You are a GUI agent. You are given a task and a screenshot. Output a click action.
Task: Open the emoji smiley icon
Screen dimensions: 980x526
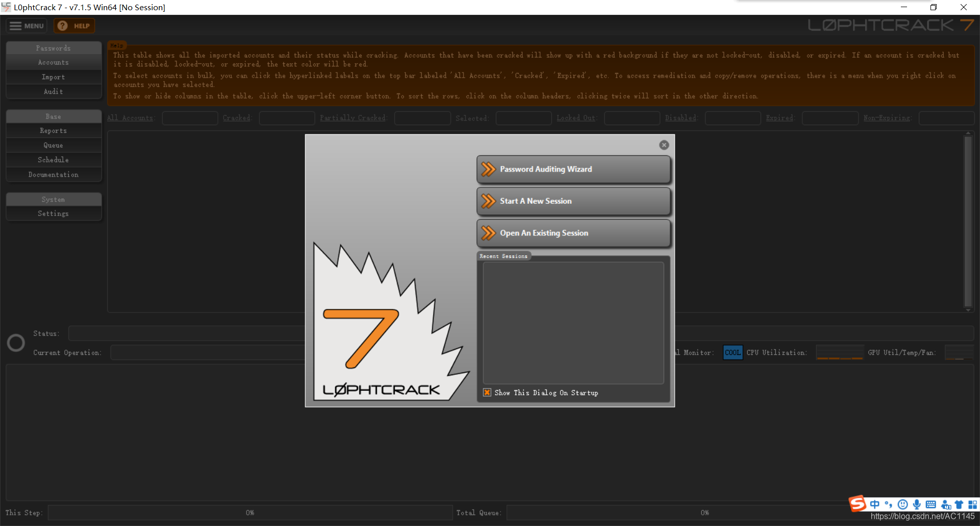(902, 505)
